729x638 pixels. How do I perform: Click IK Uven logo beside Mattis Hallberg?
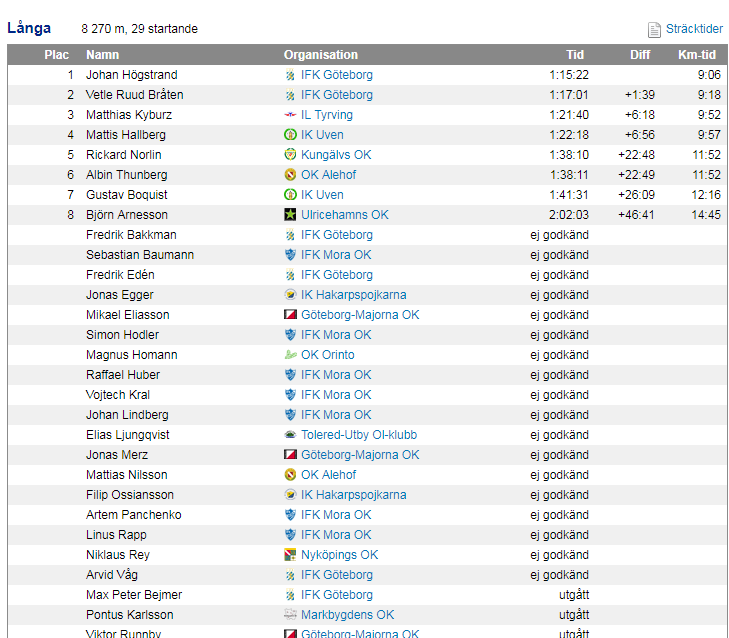pyautogui.click(x=290, y=135)
